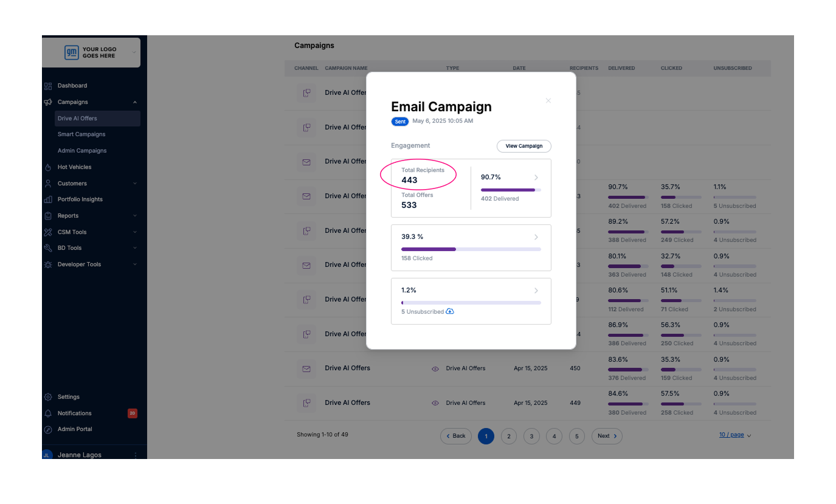Click eye icon on row with 449 recipients

click(x=435, y=403)
